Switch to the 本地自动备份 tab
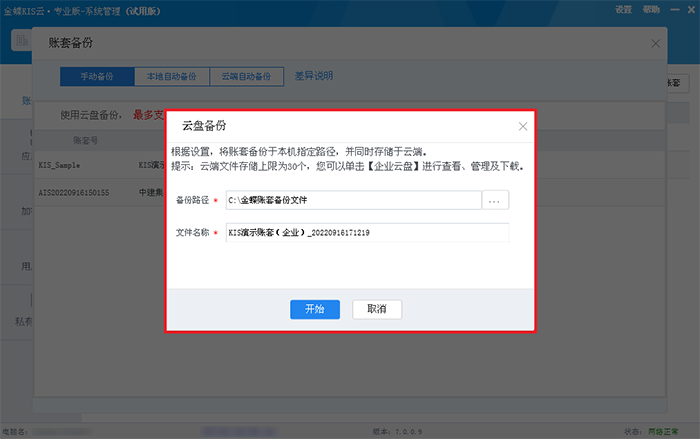700x439 pixels. [171, 76]
